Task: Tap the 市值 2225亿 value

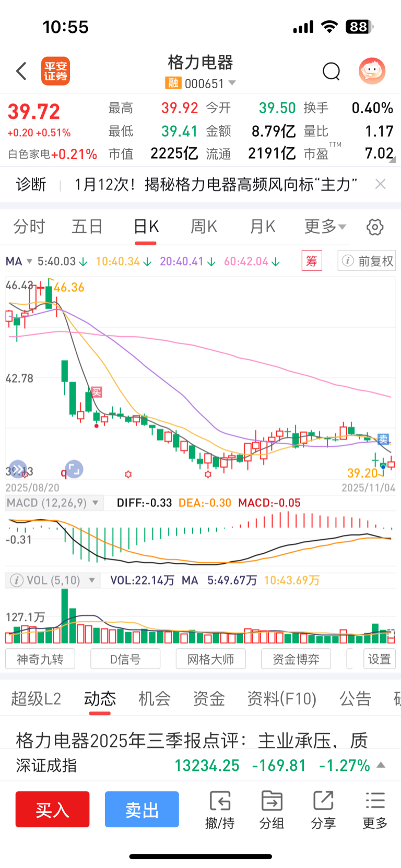Action: (x=174, y=153)
